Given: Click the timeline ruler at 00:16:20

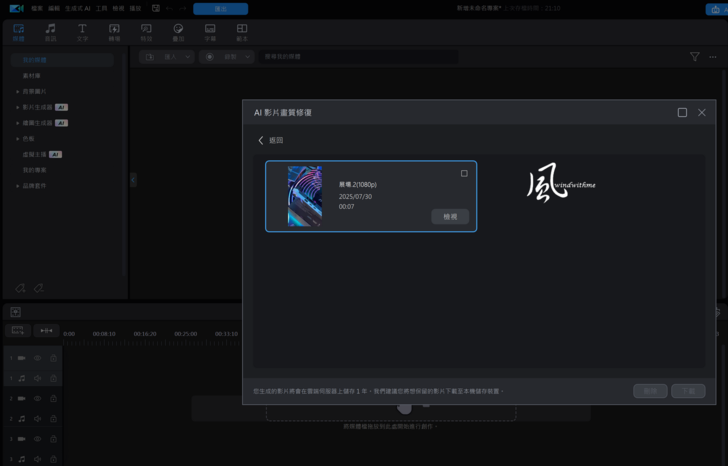Looking at the screenshot, I should [144, 334].
